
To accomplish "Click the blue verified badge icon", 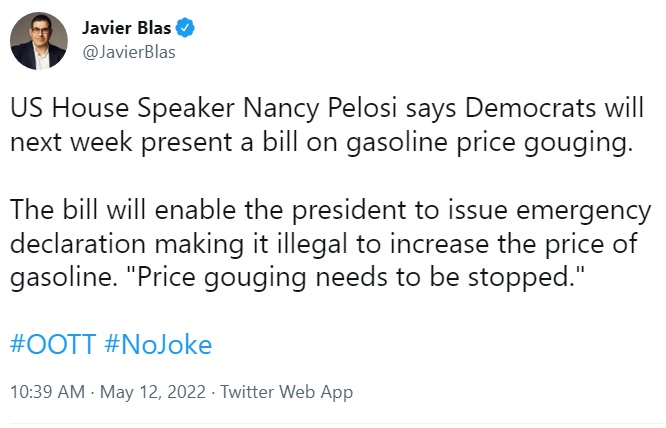I will (183, 29).
